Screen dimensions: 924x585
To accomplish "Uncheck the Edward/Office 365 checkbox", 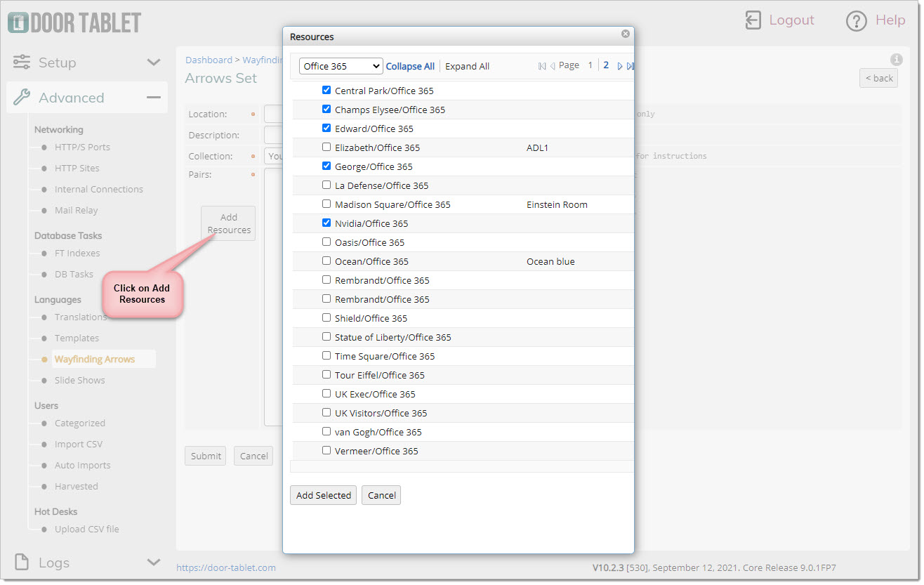I will click(326, 128).
